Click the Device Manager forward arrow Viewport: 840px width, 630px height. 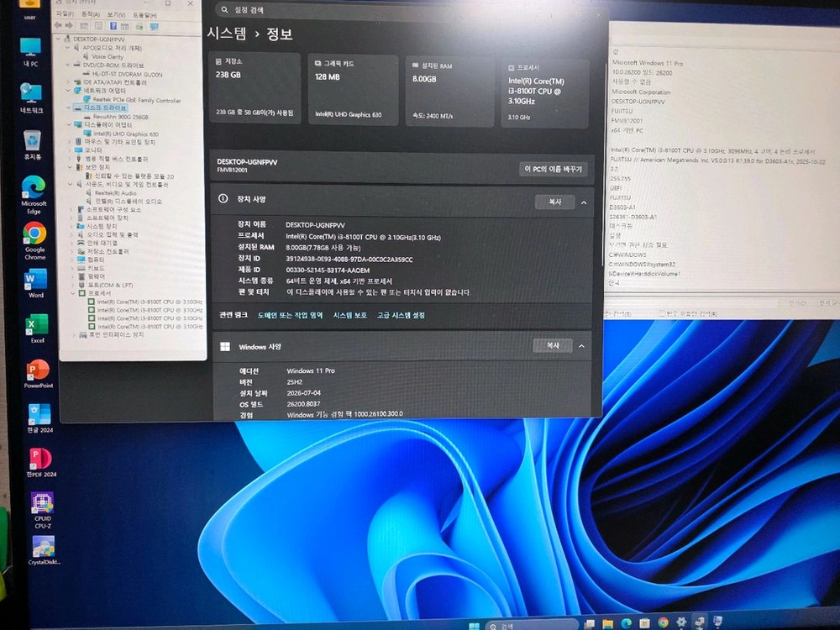69,26
